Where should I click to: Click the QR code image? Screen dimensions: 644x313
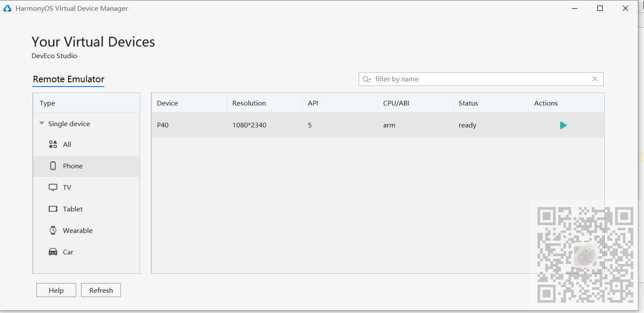coord(585,254)
